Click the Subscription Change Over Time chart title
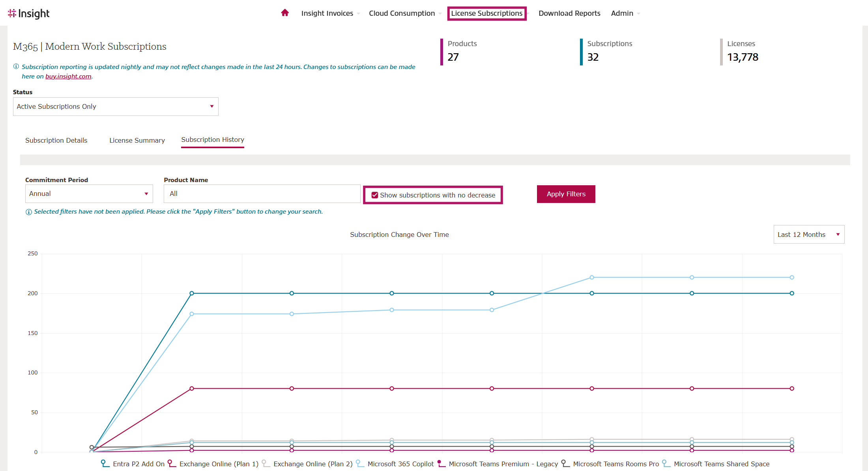Image resolution: width=868 pixels, height=471 pixels. click(x=399, y=235)
